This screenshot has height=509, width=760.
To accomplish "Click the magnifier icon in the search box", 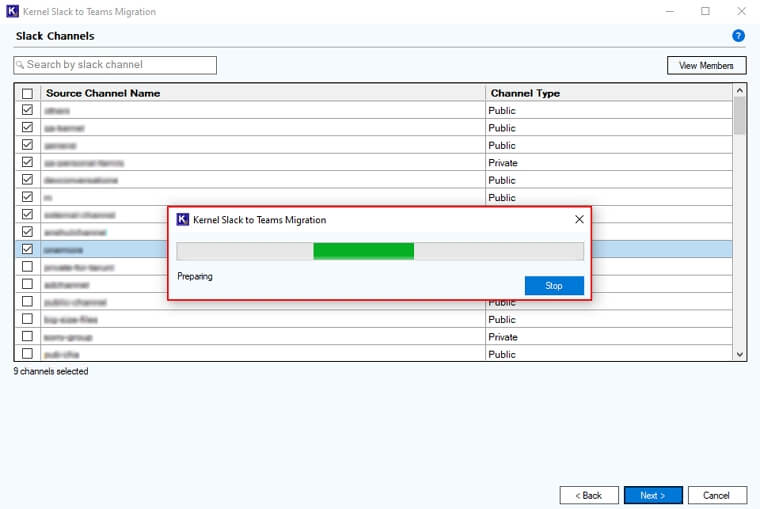I will (x=20, y=65).
